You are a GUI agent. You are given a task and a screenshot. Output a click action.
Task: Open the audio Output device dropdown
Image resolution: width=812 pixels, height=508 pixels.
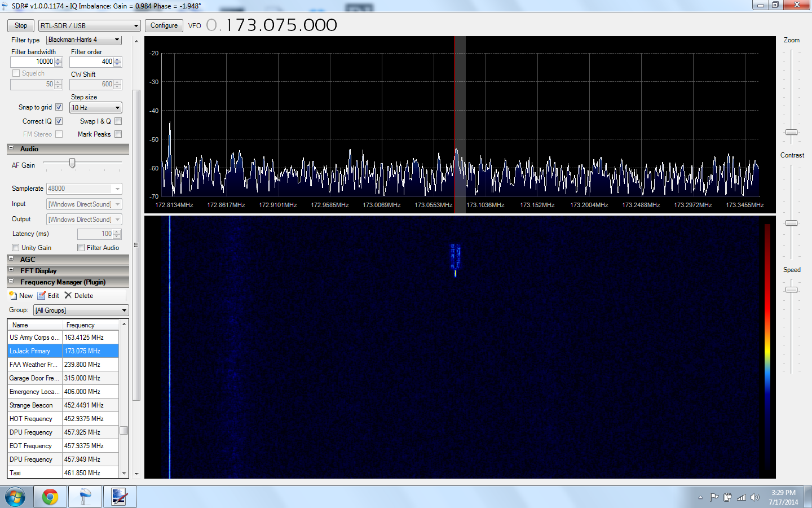[84, 220]
